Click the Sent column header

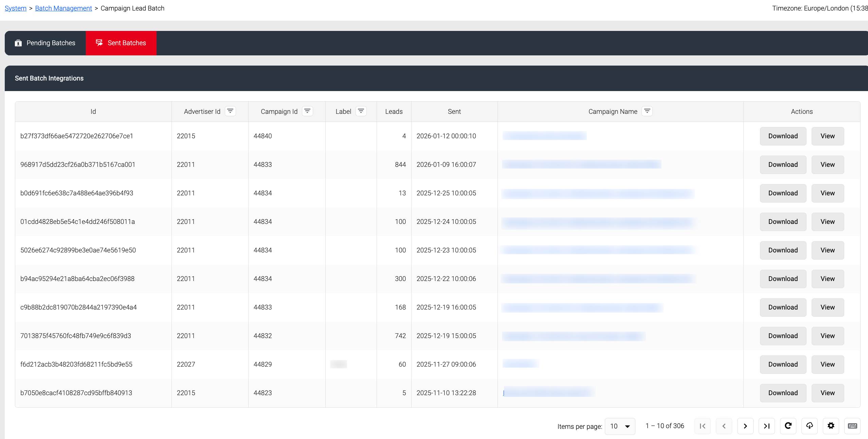(454, 111)
